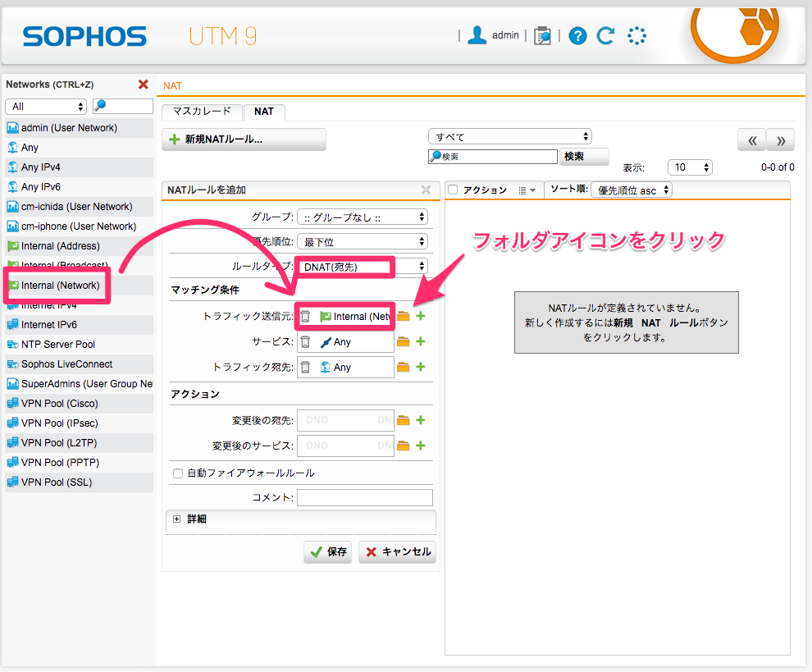Open the アクション list menu icon
The width and height of the screenshot is (812, 672).
click(527, 190)
